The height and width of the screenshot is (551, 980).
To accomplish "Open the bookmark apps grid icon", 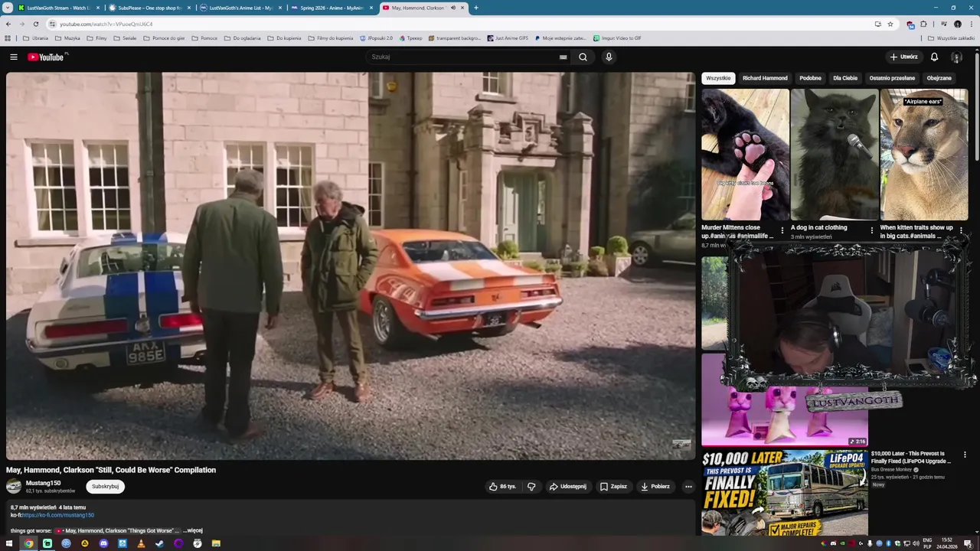I will point(8,37).
